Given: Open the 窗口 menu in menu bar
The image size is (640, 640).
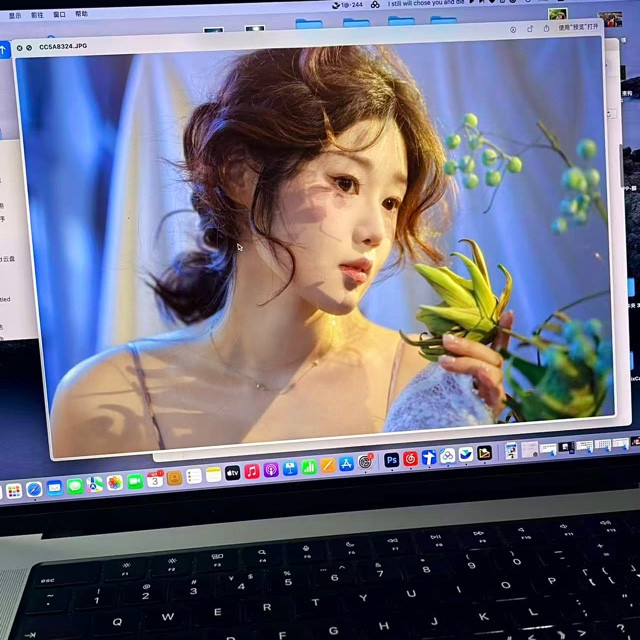Looking at the screenshot, I should click(x=59, y=15).
